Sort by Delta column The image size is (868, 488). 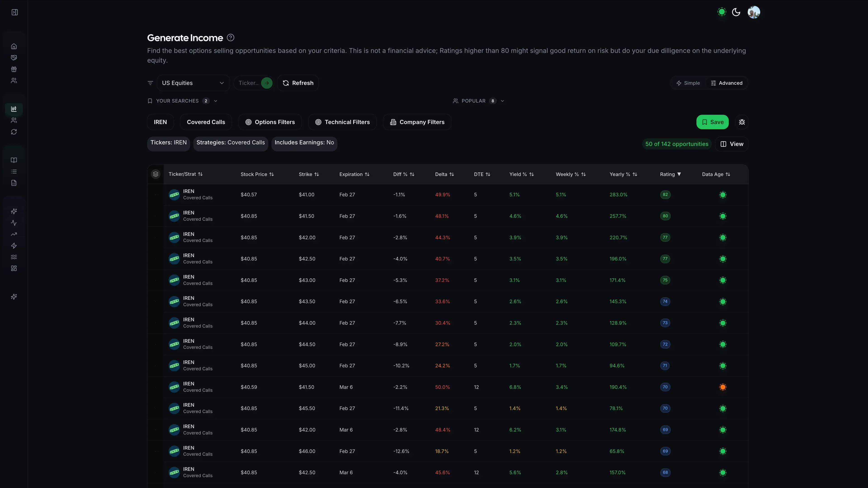pos(444,174)
